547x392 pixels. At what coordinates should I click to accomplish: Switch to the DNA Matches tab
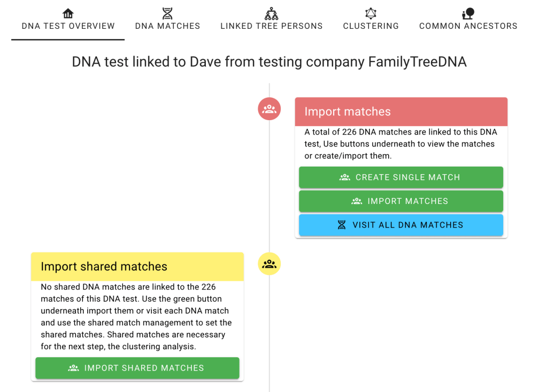167,26
